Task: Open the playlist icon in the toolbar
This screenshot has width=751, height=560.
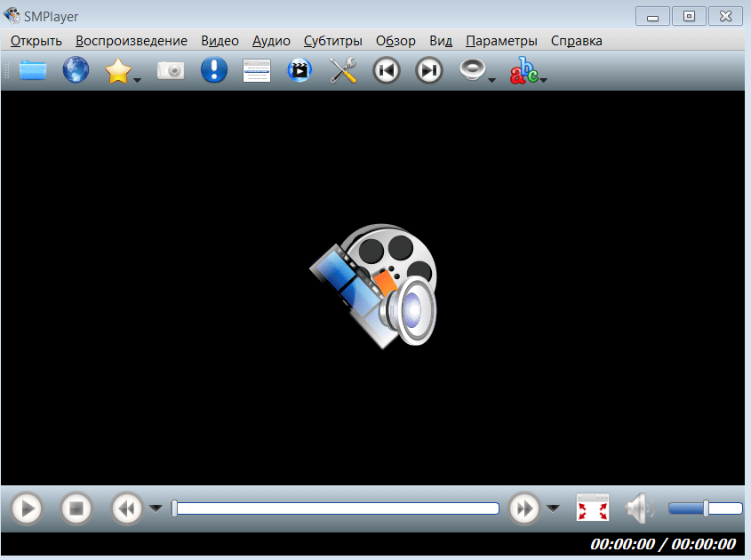Action: 257,70
